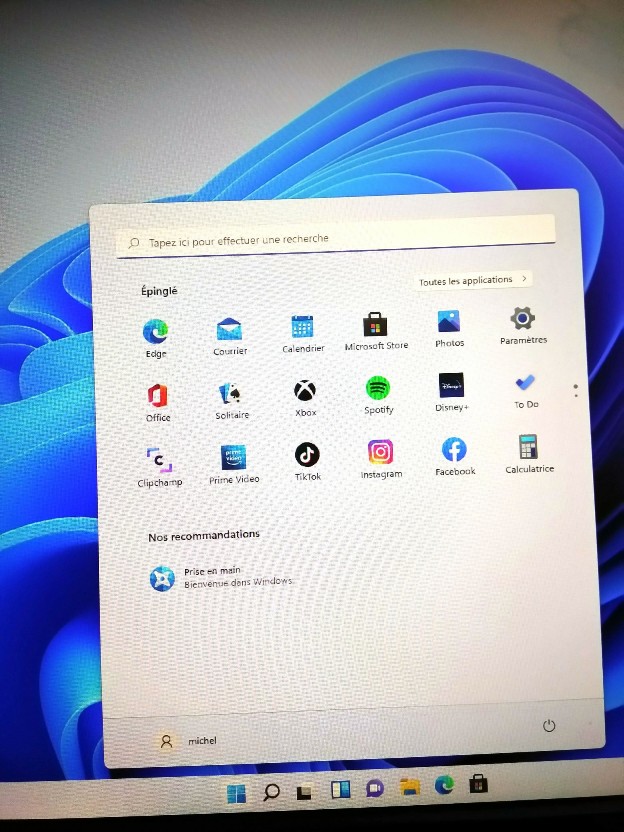Screen dimensions: 624x832
Task: Show Toutes les applications list
Action: coord(473,280)
